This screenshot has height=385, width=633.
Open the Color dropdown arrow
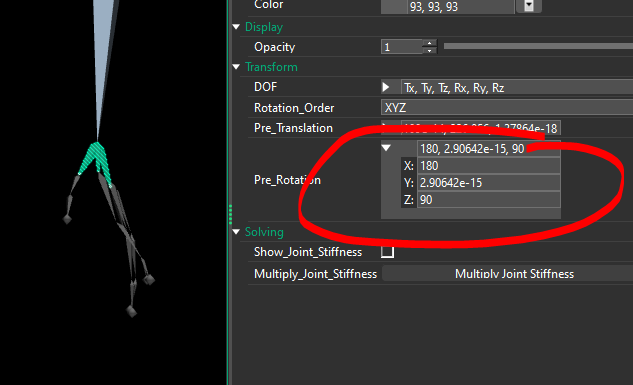pos(529,6)
